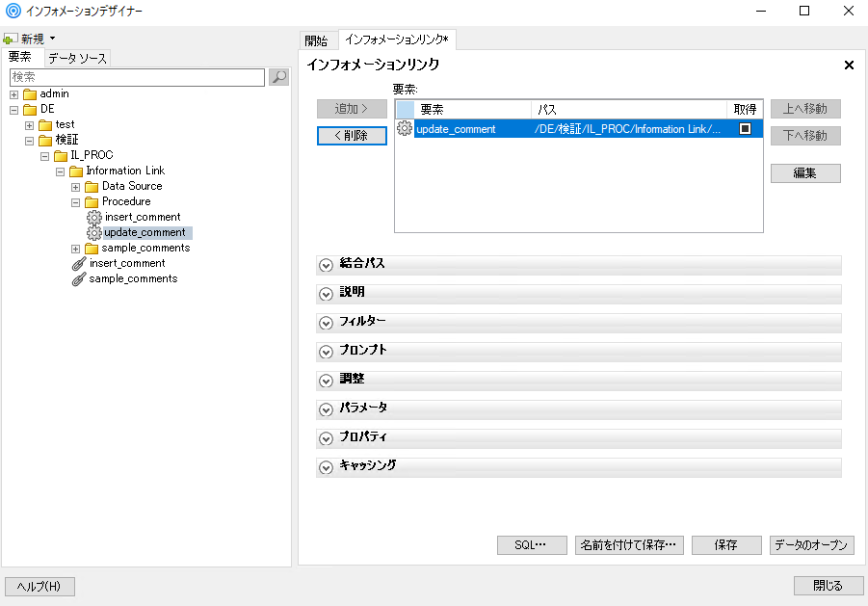The image size is (868, 606).
Task: Select the sample_comments information link label
Action: coord(133,279)
